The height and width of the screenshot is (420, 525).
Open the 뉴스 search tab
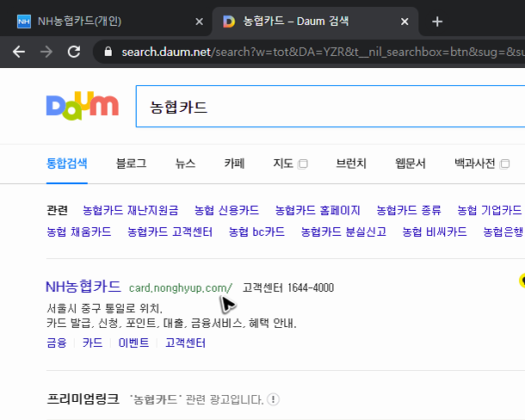[185, 164]
